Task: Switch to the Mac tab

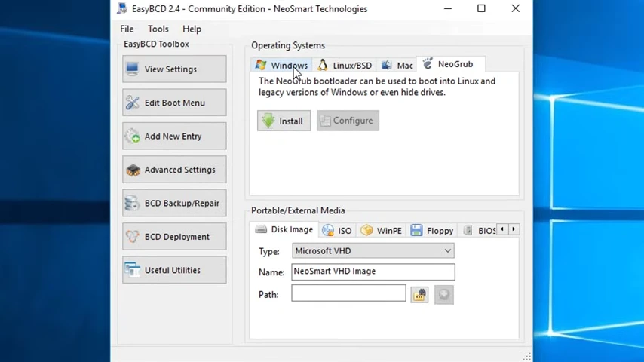Action: click(x=397, y=65)
